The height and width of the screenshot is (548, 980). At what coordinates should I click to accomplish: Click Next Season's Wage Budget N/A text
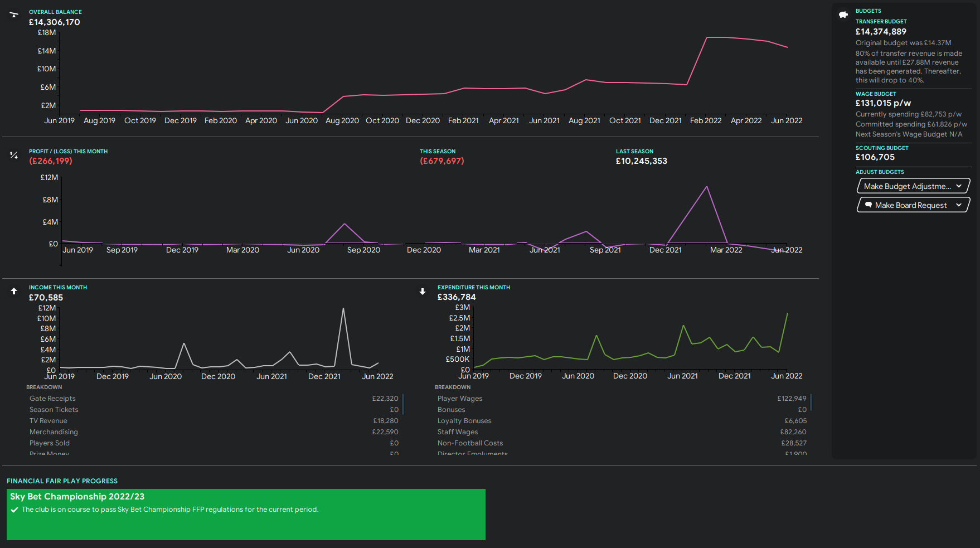click(x=909, y=134)
